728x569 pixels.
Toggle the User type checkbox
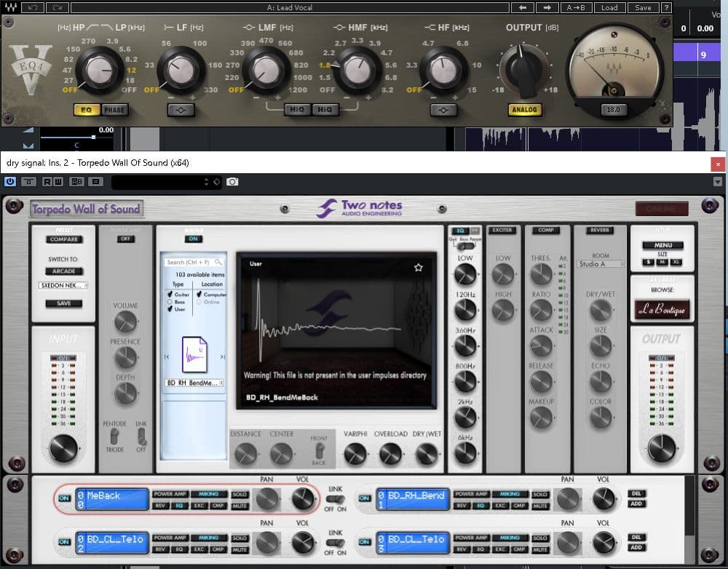(170, 309)
